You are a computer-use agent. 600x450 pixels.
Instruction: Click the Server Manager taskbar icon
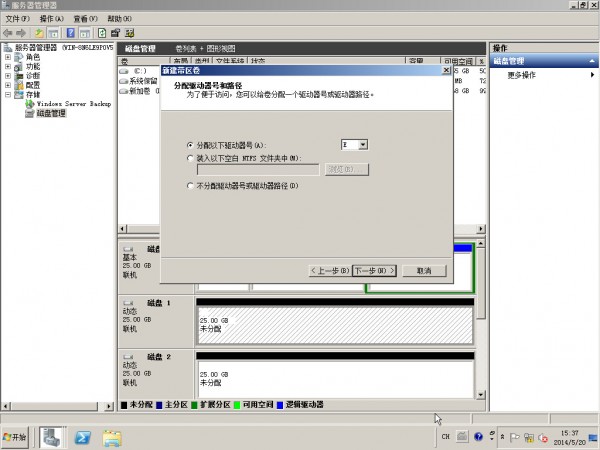(x=50, y=438)
